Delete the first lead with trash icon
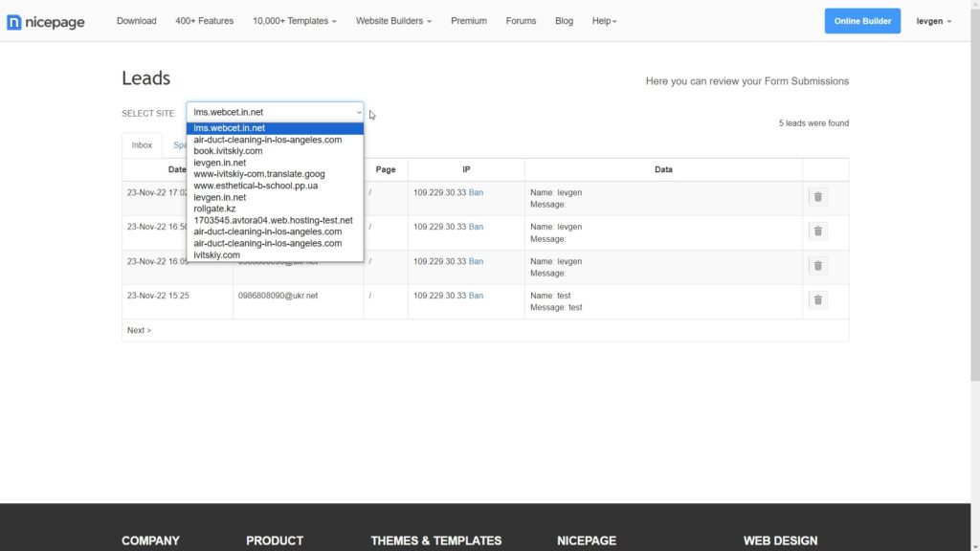980x551 pixels. pyautogui.click(x=817, y=197)
